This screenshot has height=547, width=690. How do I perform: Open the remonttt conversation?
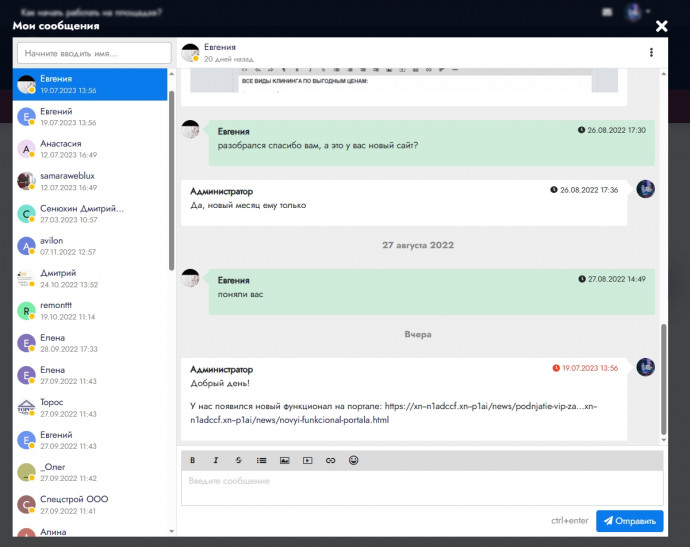coord(90,311)
